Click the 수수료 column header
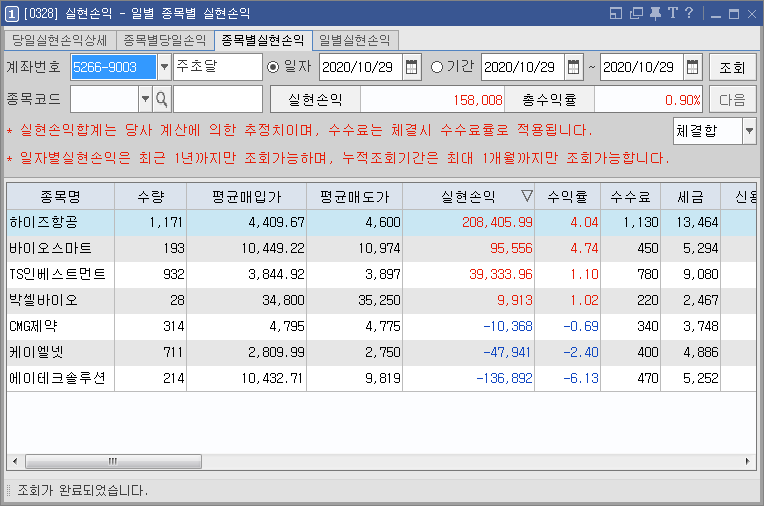The height and width of the screenshot is (506, 764). [x=630, y=196]
